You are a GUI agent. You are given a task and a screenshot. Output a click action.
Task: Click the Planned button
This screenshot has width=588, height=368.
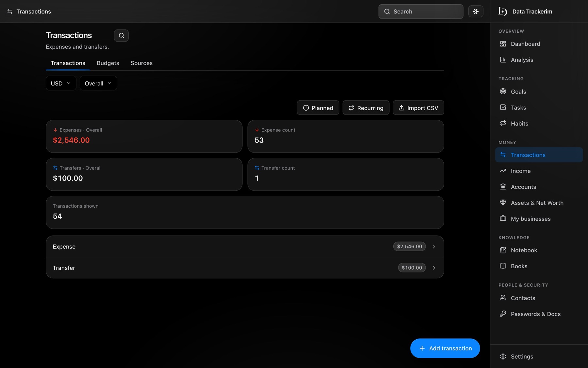click(x=318, y=108)
